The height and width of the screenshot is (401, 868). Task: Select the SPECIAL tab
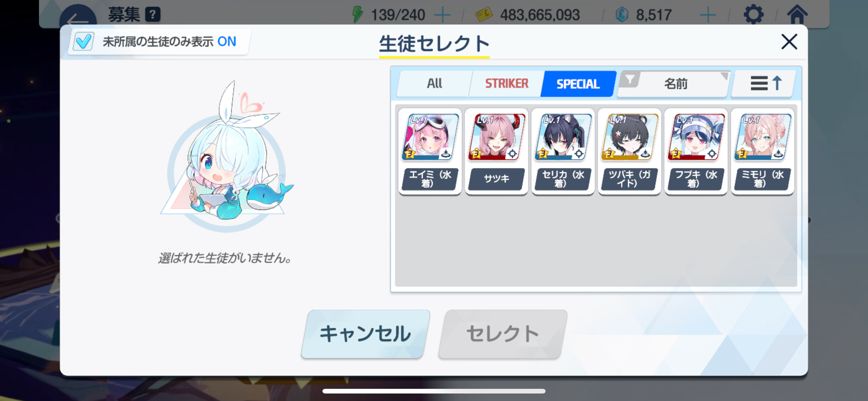pyautogui.click(x=578, y=83)
